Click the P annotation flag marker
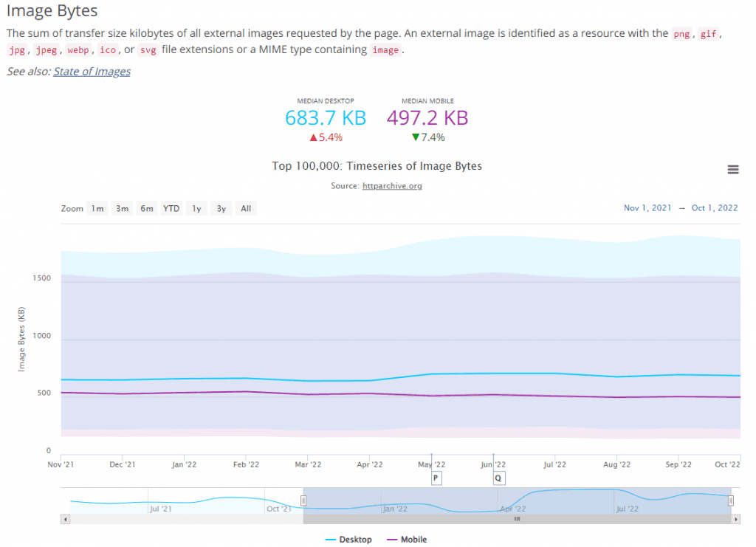The image size is (756, 547). pos(436,478)
